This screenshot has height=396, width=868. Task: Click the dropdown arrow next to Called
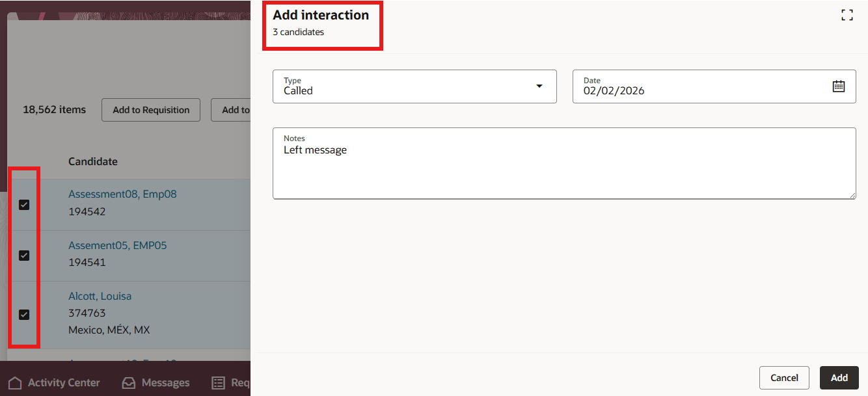539,86
